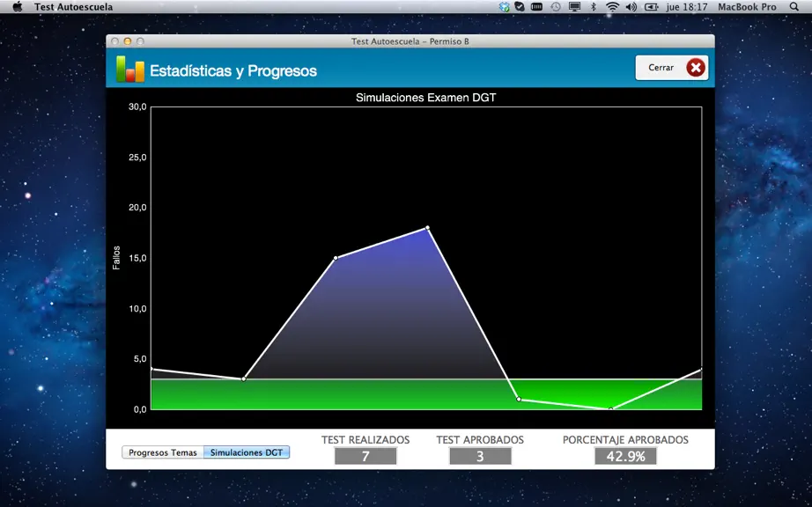Open the Bluetooth menu bar icon
The height and width of the screenshot is (507, 812).
click(x=594, y=7)
